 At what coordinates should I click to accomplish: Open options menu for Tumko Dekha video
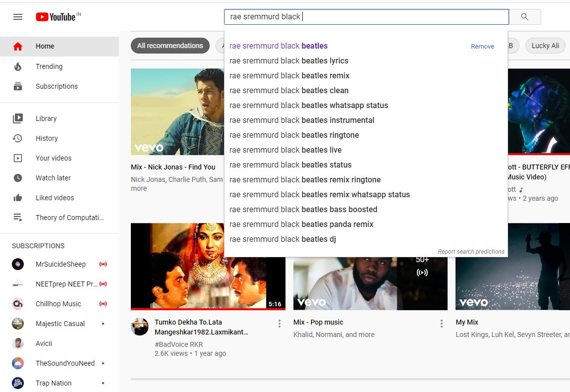click(x=279, y=324)
